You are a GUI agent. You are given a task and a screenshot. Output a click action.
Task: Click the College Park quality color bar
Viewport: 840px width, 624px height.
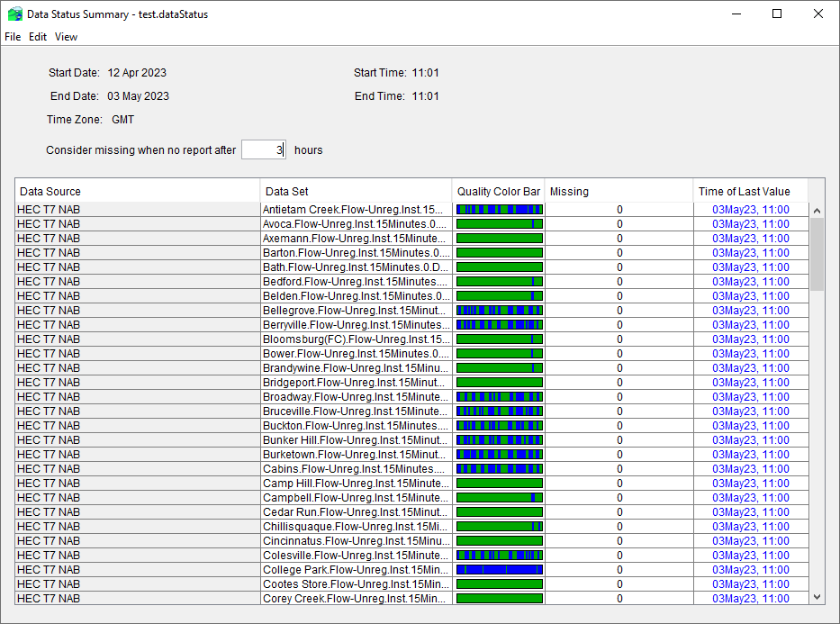coord(500,570)
